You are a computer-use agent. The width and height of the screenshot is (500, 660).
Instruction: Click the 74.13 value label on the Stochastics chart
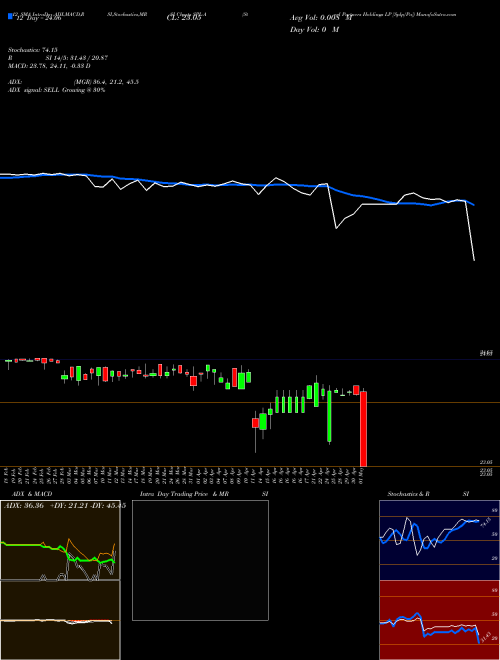(484, 522)
